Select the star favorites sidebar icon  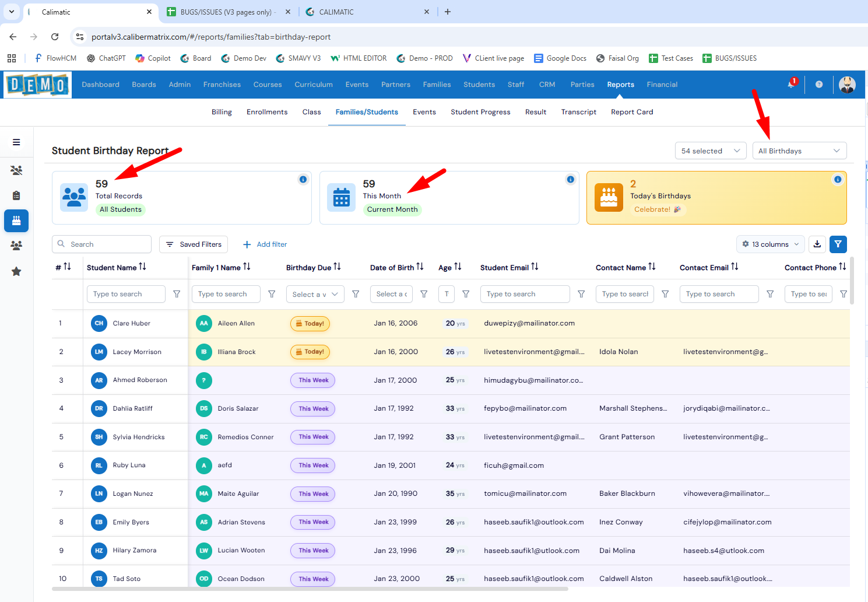click(x=16, y=272)
